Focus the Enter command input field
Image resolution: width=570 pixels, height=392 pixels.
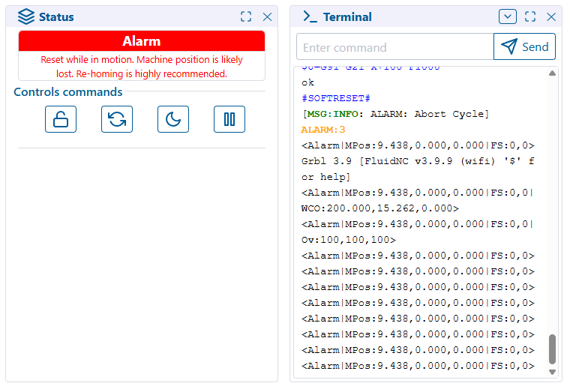[395, 47]
